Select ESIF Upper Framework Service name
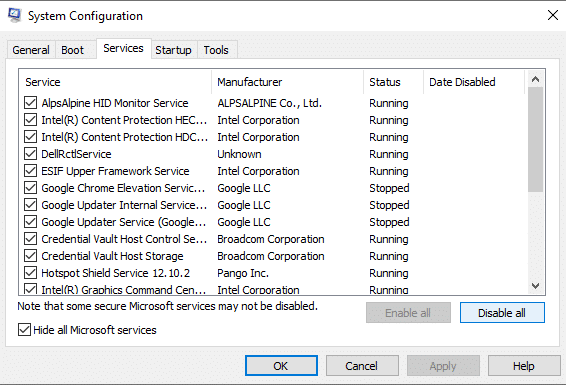 point(115,171)
